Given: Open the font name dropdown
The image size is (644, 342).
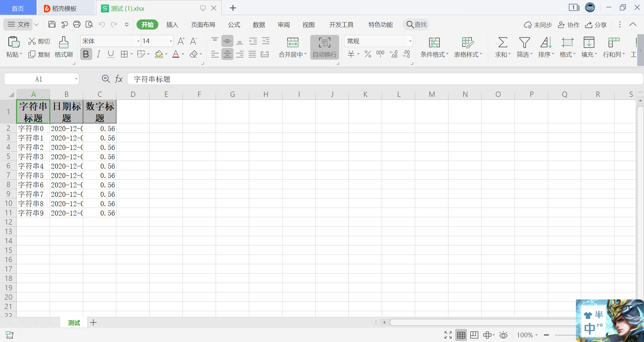Looking at the screenshot, I should 138,41.
